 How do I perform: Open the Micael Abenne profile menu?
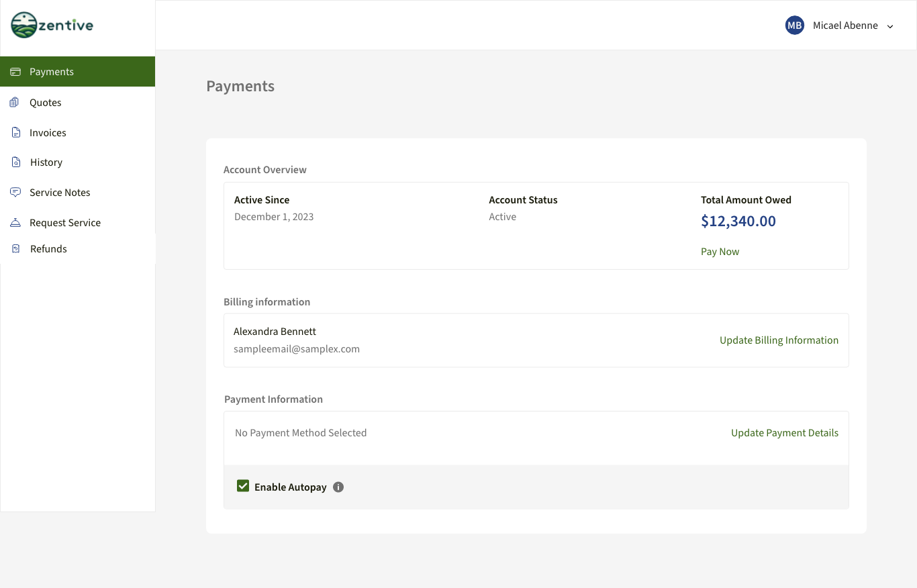click(x=845, y=26)
